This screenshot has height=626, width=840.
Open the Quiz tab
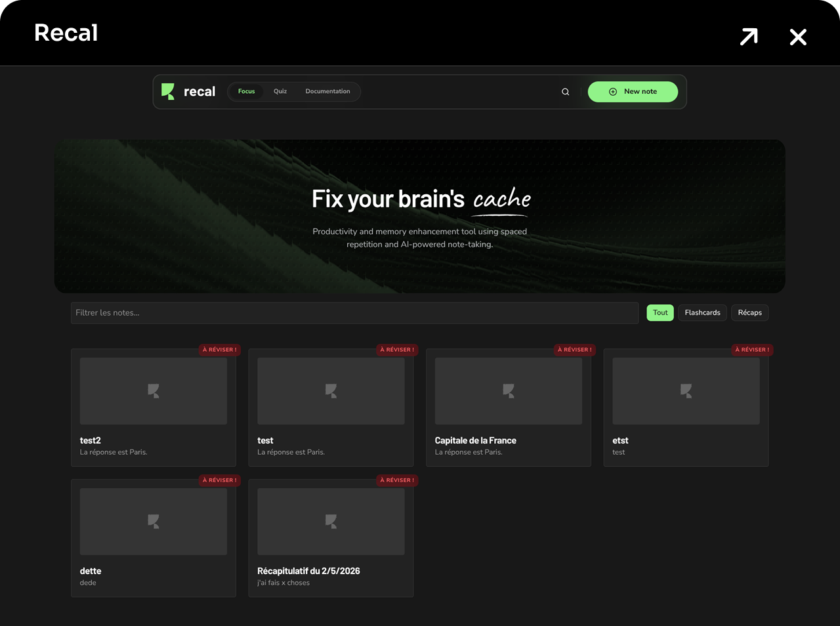tap(280, 92)
